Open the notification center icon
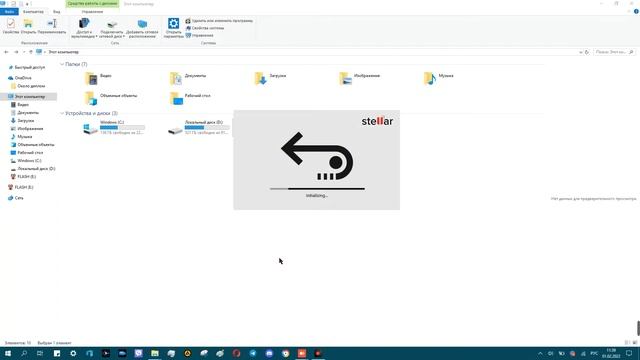Screen dimensions: 640x360 [629, 353]
